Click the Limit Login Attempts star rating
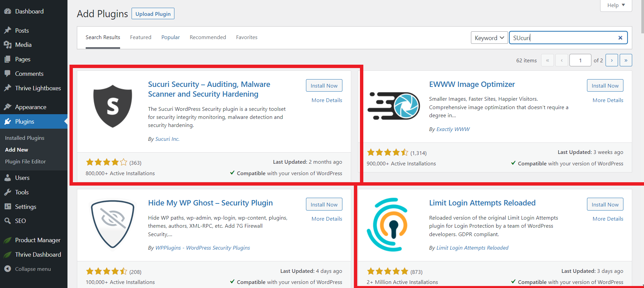 click(388, 271)
